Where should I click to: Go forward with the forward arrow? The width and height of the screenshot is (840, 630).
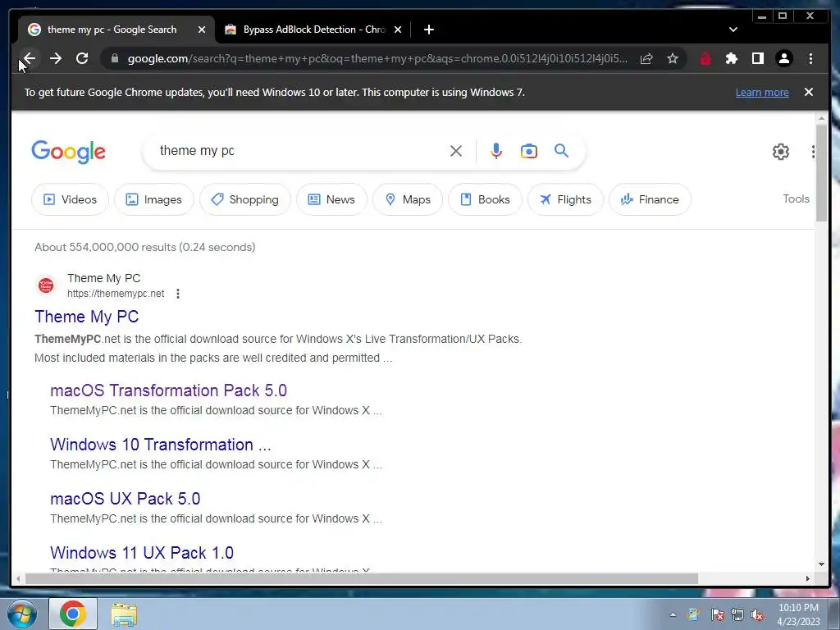[x=56, y=58]
